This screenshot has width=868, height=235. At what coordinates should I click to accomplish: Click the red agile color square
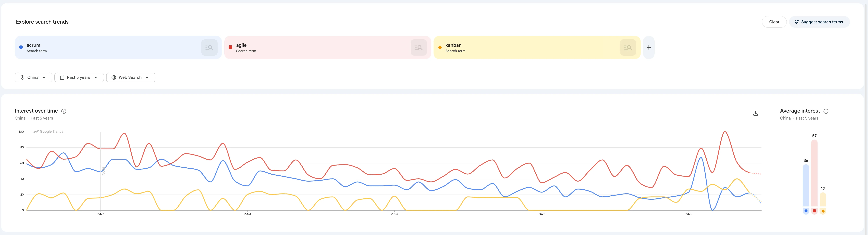click(x=231, y=48)
